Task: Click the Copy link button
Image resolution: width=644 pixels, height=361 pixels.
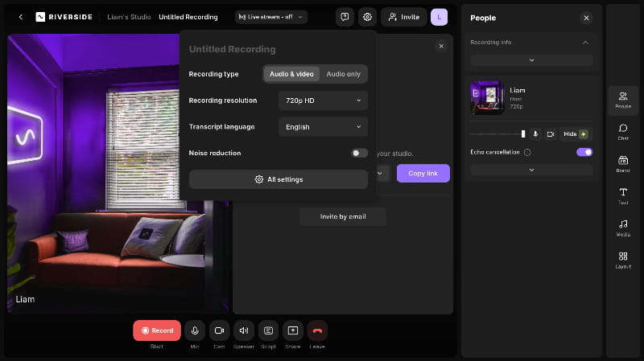Action: [423, 173]
